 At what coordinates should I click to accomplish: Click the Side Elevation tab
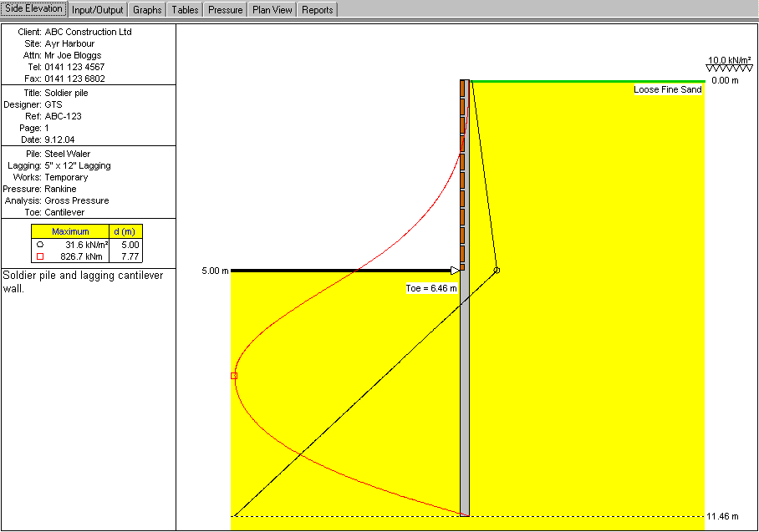[x=34, y=9]
